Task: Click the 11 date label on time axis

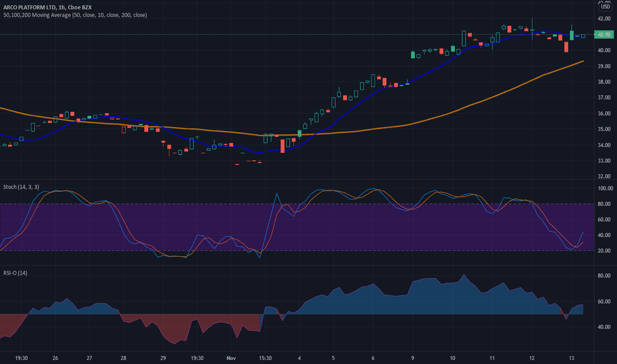Action: tap(492, 358)
